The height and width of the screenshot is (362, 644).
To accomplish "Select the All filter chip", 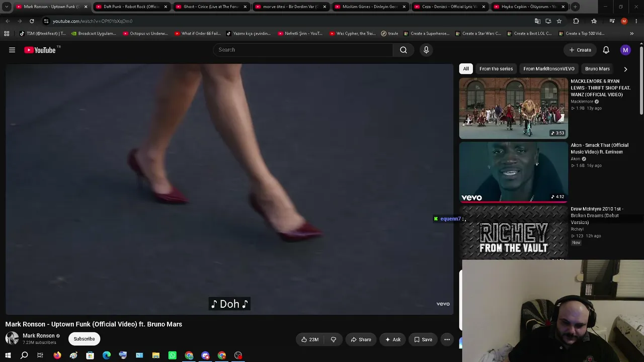I will tap(466, 69).
